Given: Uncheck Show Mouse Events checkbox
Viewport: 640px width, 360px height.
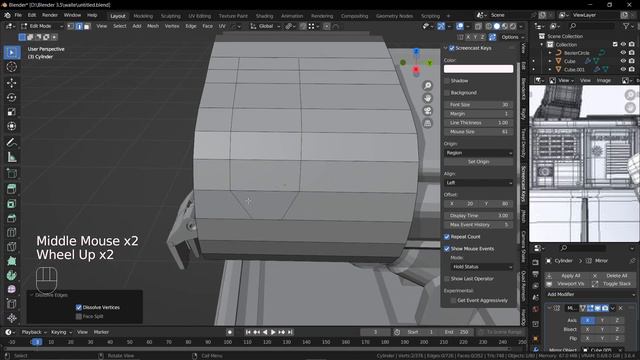Looking at the screenshot, I should pos(447,249).
